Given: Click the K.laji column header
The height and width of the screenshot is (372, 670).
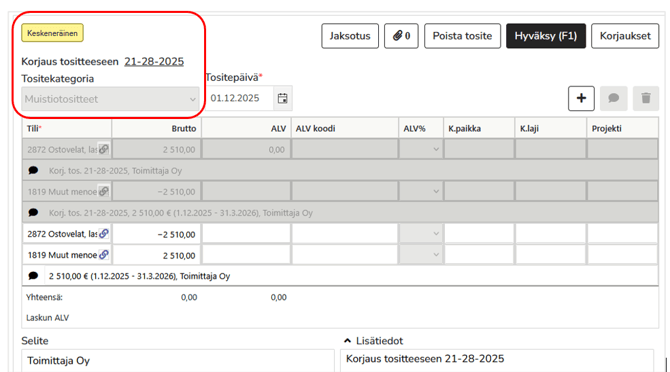Looking at the screenshot, I should click(550, 129).
